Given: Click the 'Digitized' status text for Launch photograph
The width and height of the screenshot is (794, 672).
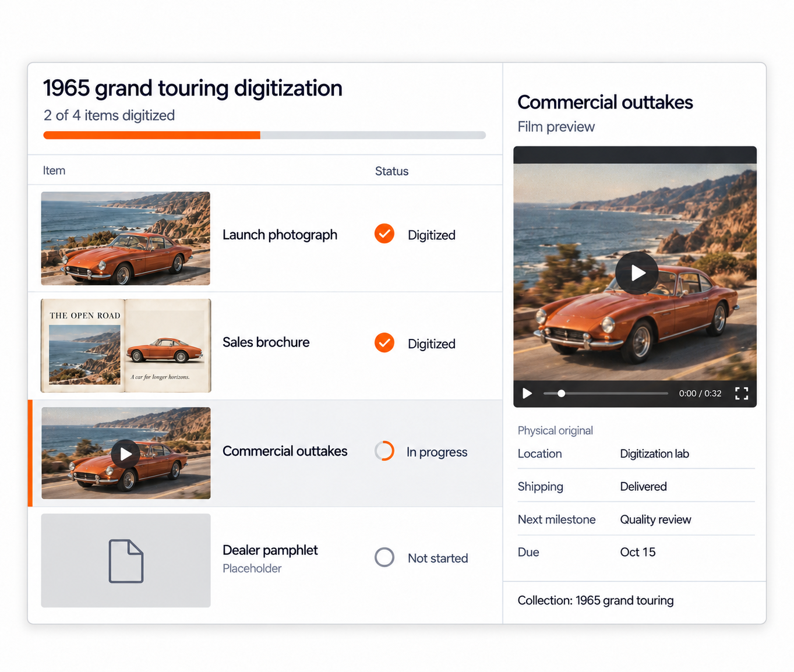Looking at the screenshot, I should click(432, 235).
